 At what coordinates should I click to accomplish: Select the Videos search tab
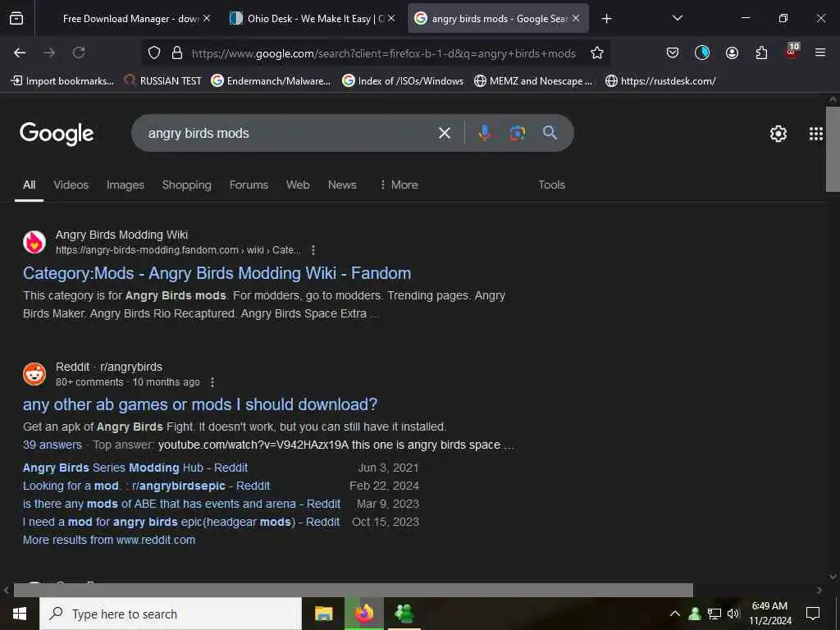[x=71, y=185]
